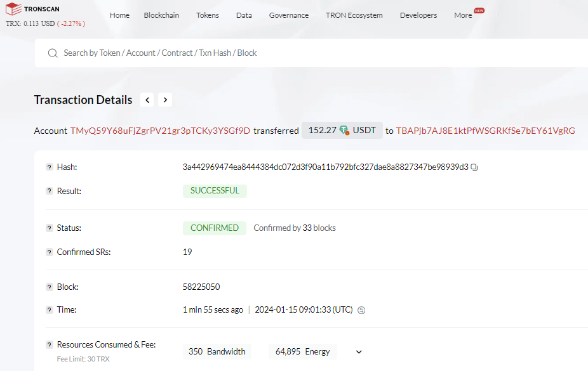Click the TRX price 0.113 USD text
The height and width of the screenshot is (371, 588).
pyautogui.click(x=30, y=23)
